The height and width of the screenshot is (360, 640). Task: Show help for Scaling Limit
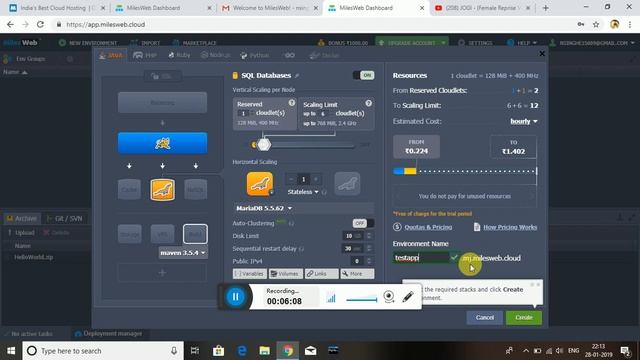click(x=369, y=103)
